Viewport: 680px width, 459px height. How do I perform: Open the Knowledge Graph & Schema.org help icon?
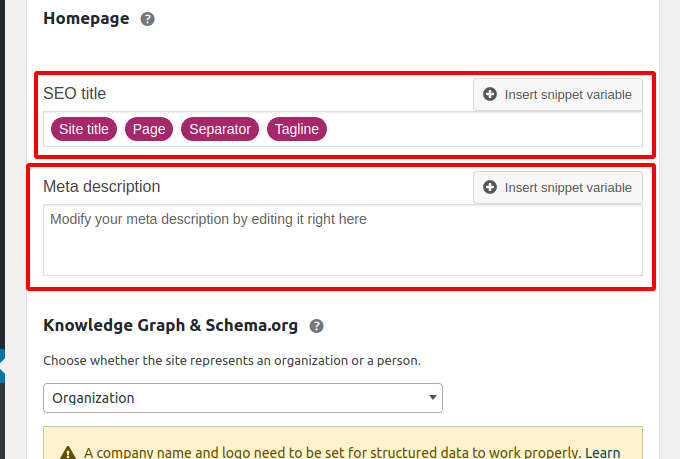click(317, 326)
